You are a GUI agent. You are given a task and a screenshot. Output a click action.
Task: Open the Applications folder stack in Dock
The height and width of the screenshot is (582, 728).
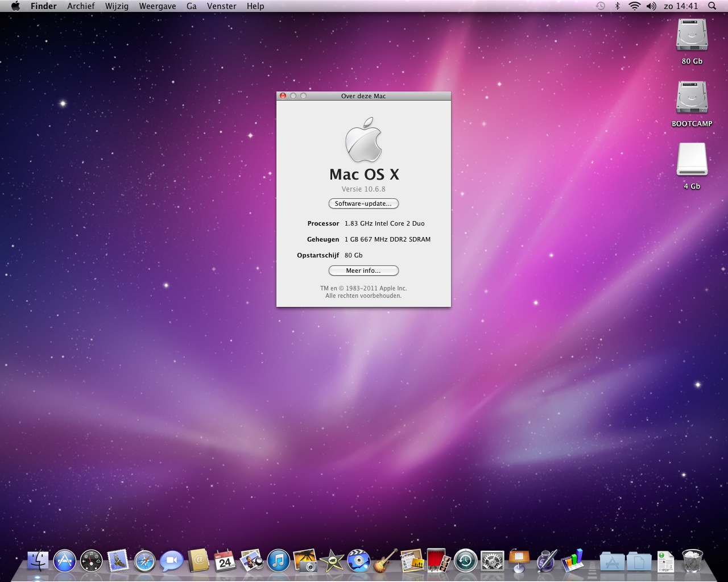pos(612,561)
